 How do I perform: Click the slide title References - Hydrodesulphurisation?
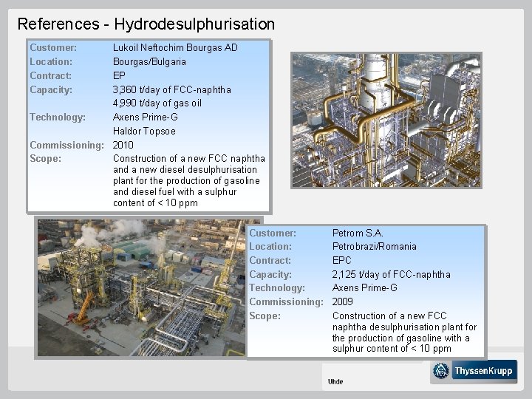tap(146, 24)
